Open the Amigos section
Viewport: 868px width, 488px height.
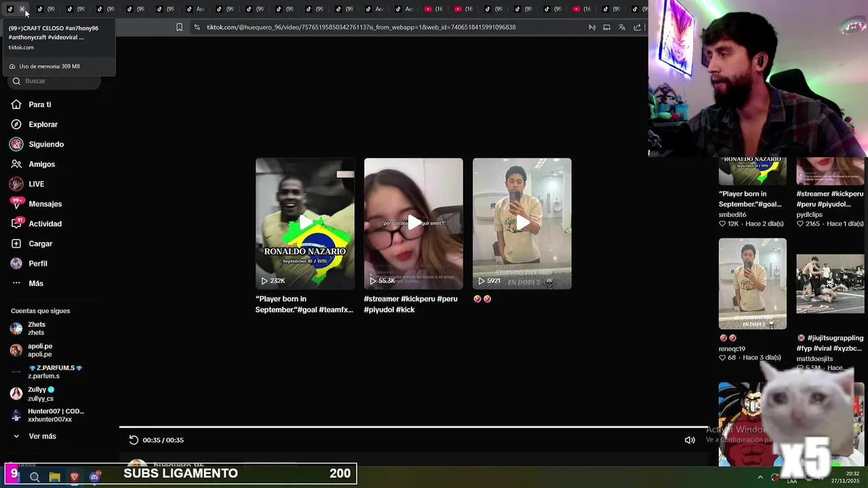41,164
